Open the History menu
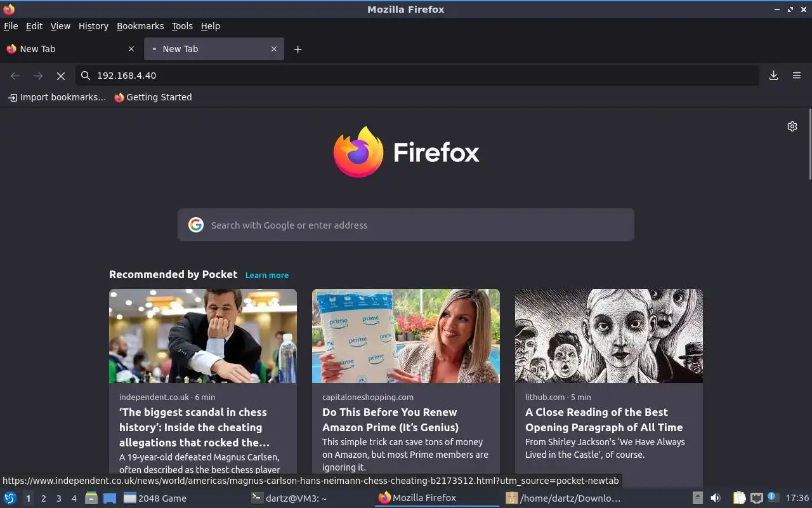The width and height of the screenshot is (812, 508). coord(93,26)
